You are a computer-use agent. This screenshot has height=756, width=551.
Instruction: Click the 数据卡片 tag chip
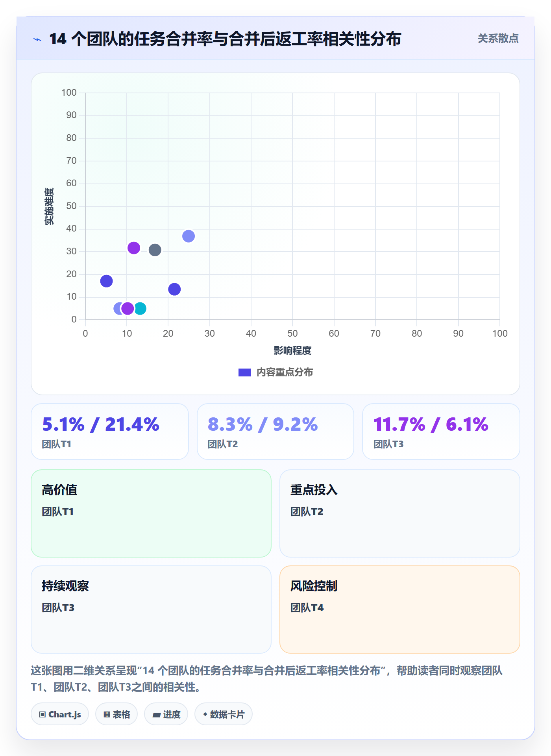tap(224, 714)
